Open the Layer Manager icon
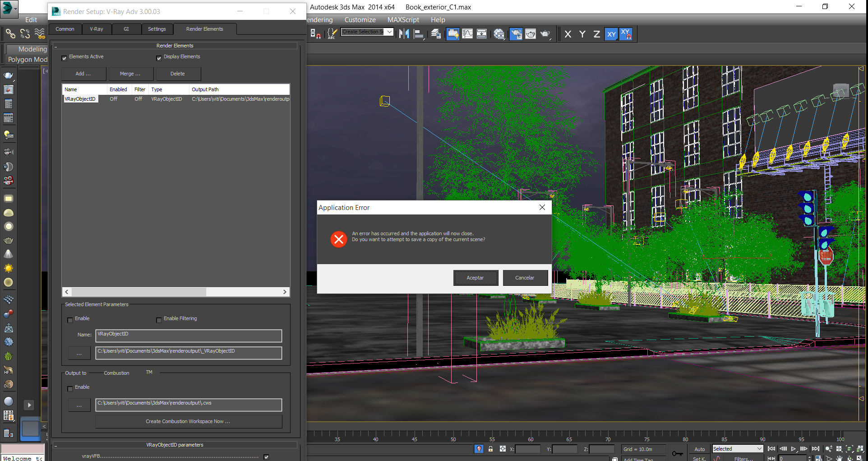868x461 pixels. pyautogui.click(x=436, y=34)
